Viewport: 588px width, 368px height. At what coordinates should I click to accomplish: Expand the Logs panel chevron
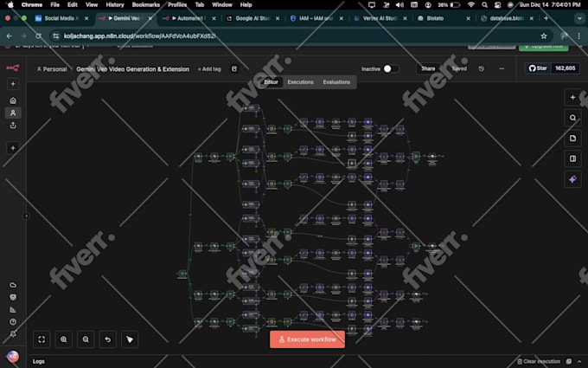click(579, 362)
